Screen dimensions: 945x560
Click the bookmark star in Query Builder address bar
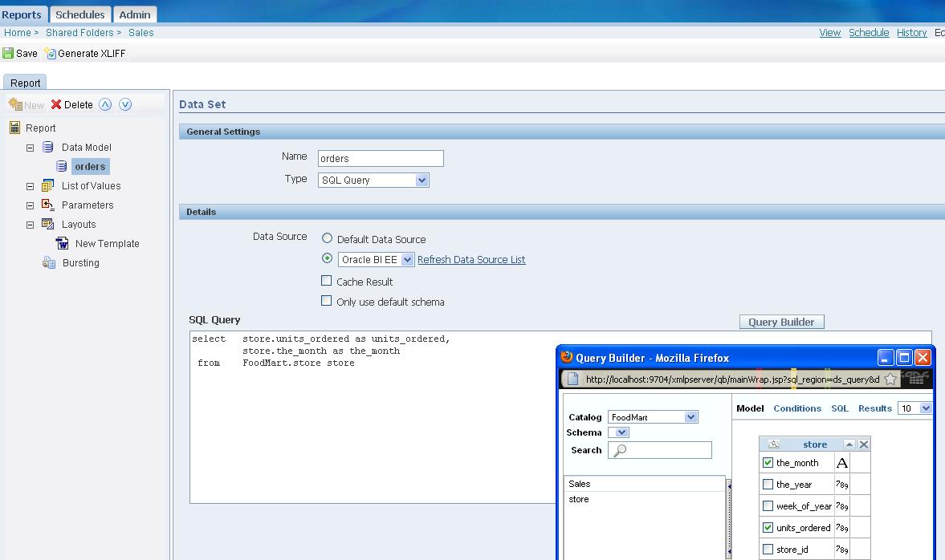pos(890,379)
